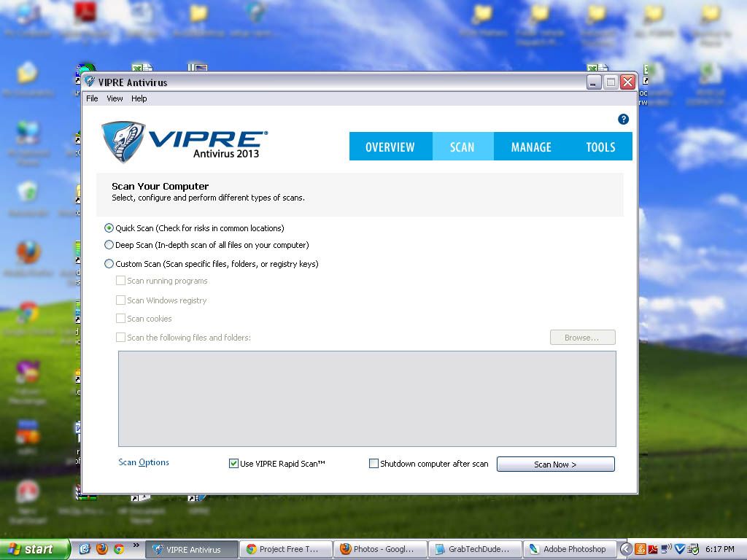Close the VIPRE Antivirus window
Image resolution: width=747 pixels, height=560 pixels.
[628, 82]
